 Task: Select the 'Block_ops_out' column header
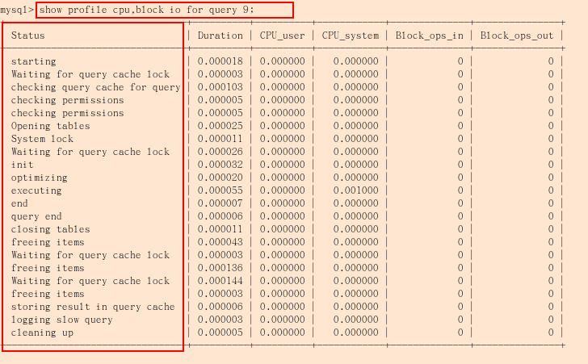[x=517, y=36]
